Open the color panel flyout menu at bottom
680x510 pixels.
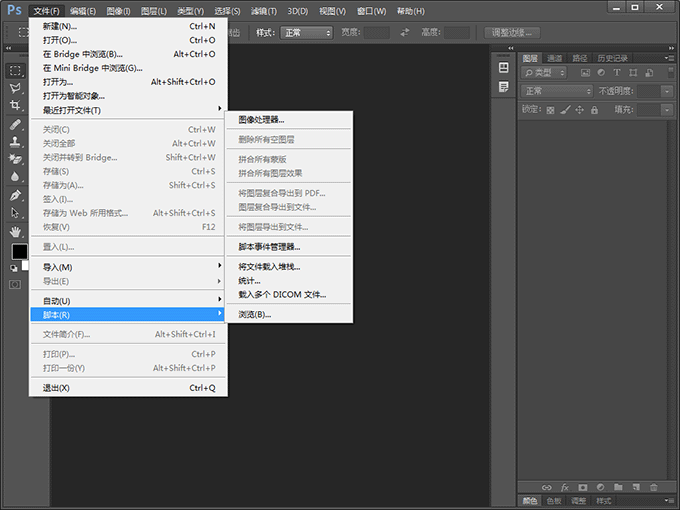(x=669, y=501)
